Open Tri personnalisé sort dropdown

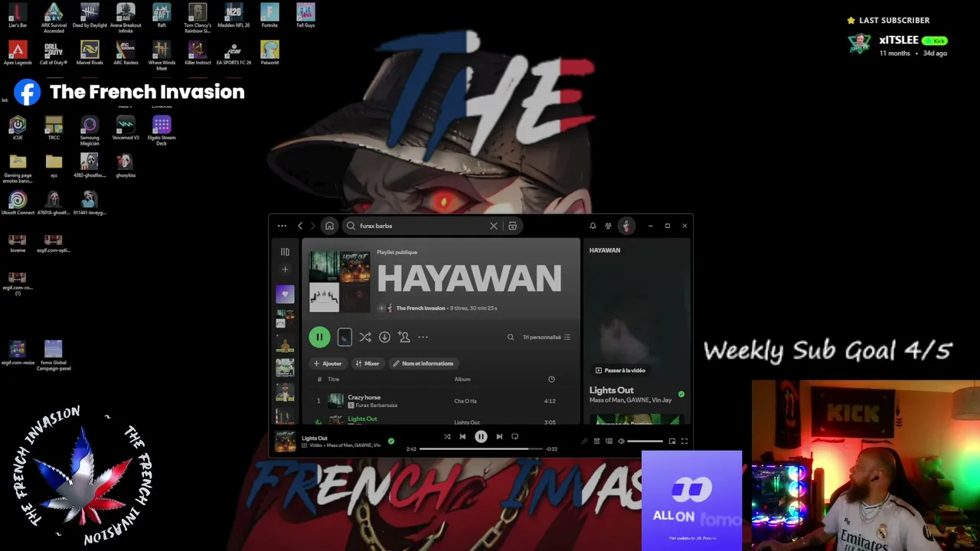click(547, 337)
